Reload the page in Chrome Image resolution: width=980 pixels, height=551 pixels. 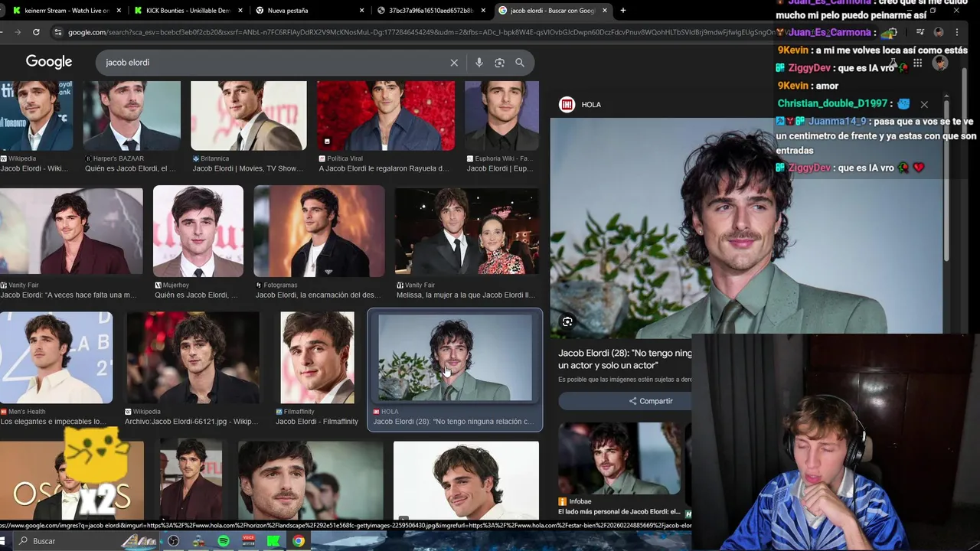click(36, 32)
